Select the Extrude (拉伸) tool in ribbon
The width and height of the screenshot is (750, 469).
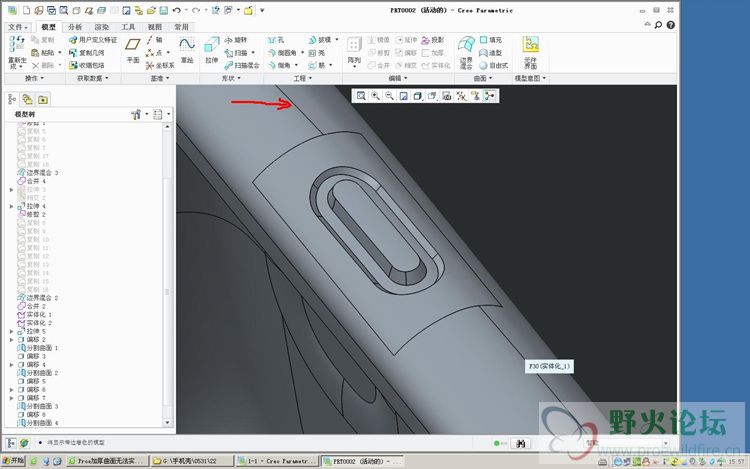click(211, 51)
